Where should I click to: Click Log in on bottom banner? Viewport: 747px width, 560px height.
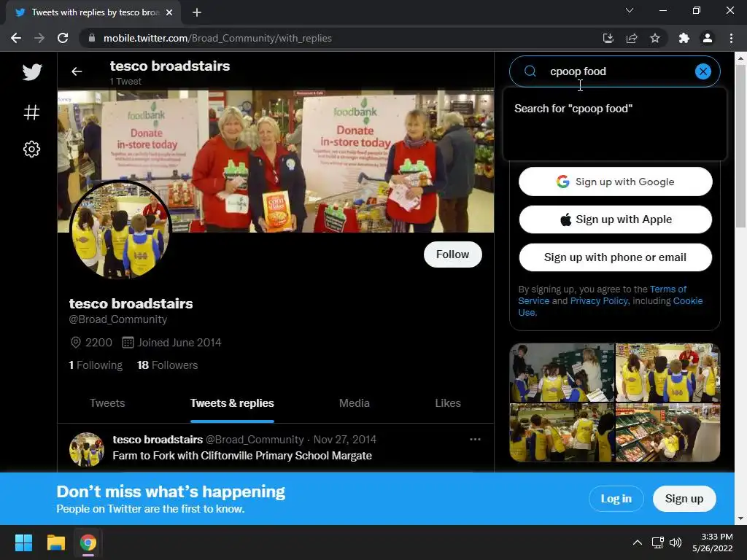(x=616, y=499)
